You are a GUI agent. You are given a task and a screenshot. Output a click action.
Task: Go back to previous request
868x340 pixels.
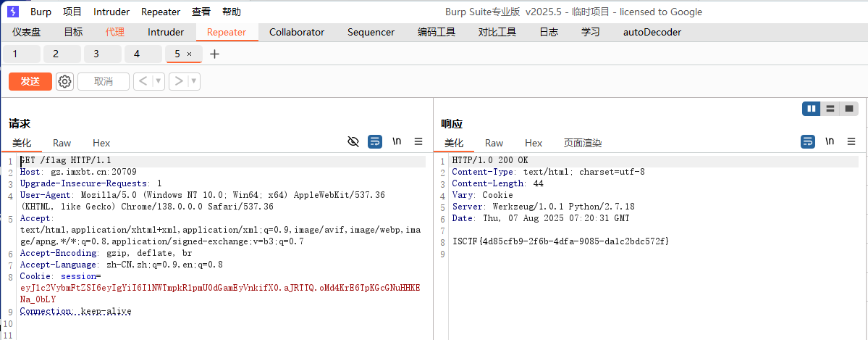point(143,82)
